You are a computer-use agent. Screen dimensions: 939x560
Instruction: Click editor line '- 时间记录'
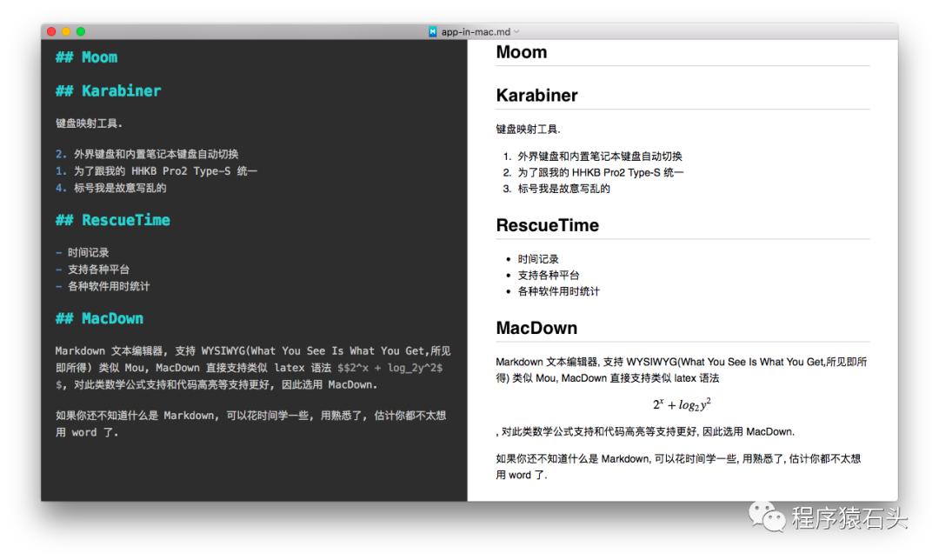[x=82, y=253]
